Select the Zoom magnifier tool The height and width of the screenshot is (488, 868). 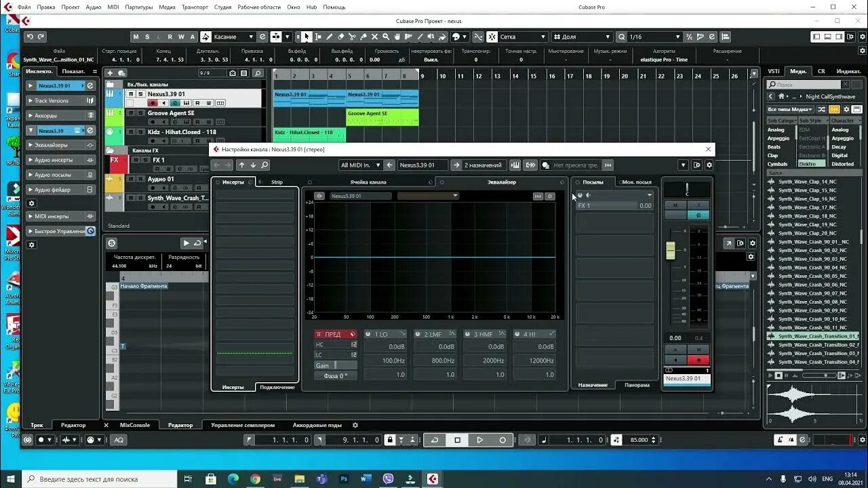pyautogui.click(x=386, y=37)
